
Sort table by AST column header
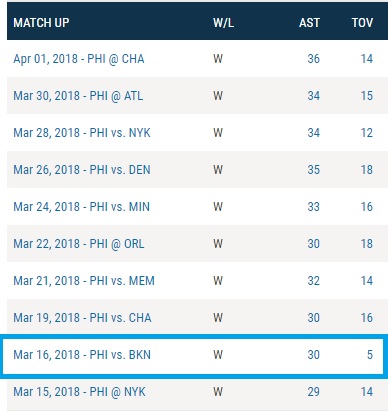tap(309, 23)
